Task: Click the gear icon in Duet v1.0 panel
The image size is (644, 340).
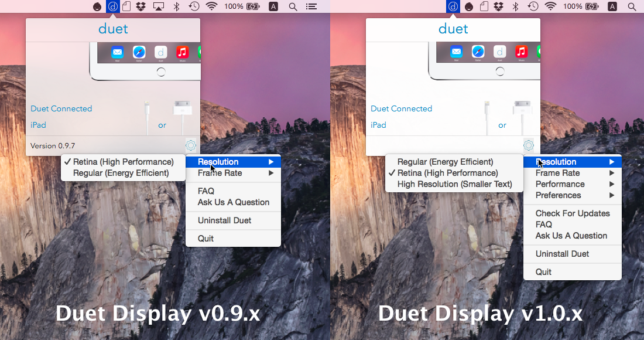Action: 529,145
